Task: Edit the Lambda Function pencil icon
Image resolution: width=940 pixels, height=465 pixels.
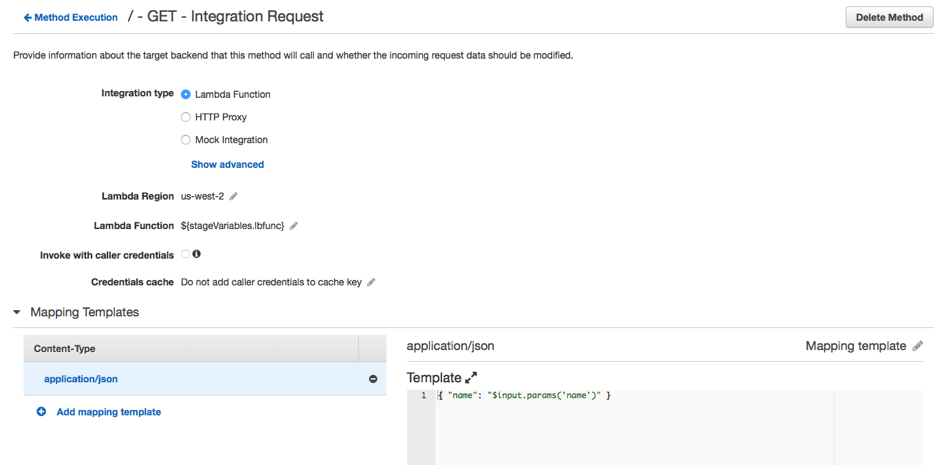Action: tap(294, 226)
